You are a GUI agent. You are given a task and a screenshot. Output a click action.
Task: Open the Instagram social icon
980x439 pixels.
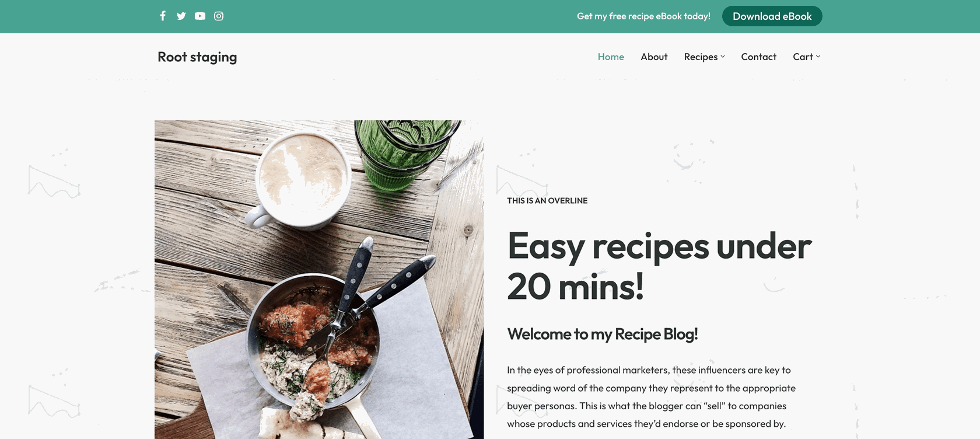(x=219, y=16)
